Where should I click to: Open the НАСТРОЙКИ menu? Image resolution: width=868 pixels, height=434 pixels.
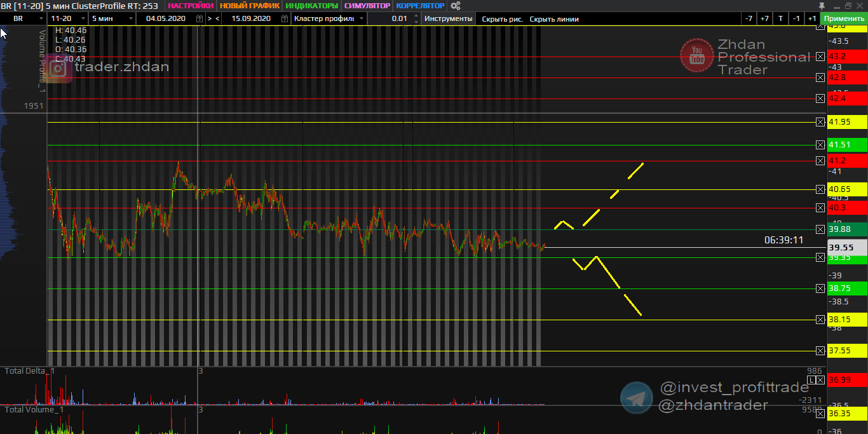(x=191, y=6)
